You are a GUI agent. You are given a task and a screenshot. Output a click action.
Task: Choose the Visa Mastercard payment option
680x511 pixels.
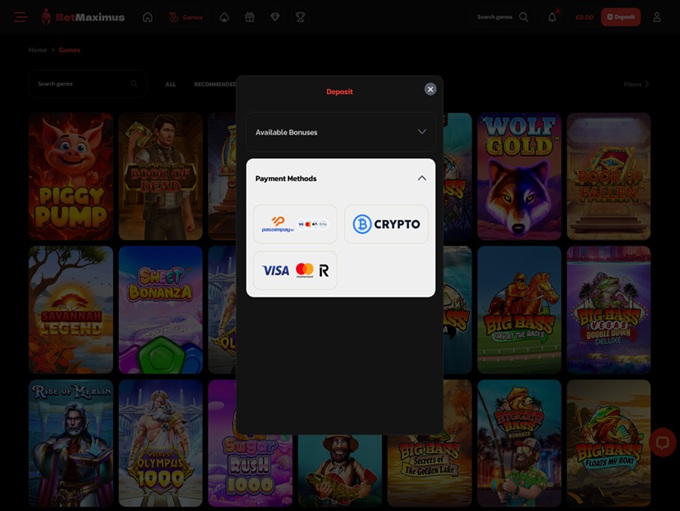[295, 270]
